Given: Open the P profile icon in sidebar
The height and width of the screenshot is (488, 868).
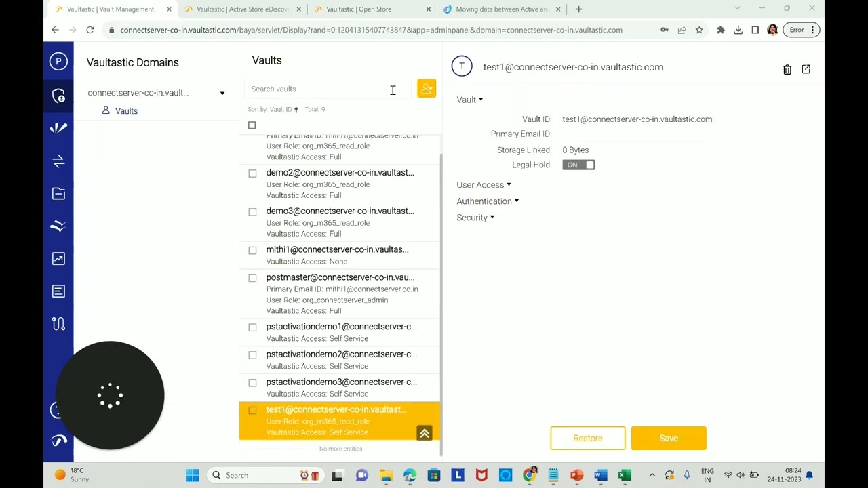Looking at the screenshot, I should 58,62.
